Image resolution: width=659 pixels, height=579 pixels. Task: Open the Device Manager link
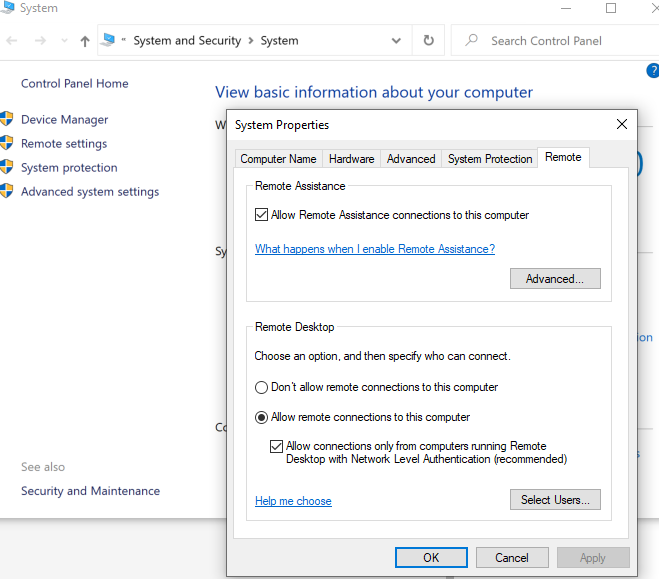[x=65, y=120]
